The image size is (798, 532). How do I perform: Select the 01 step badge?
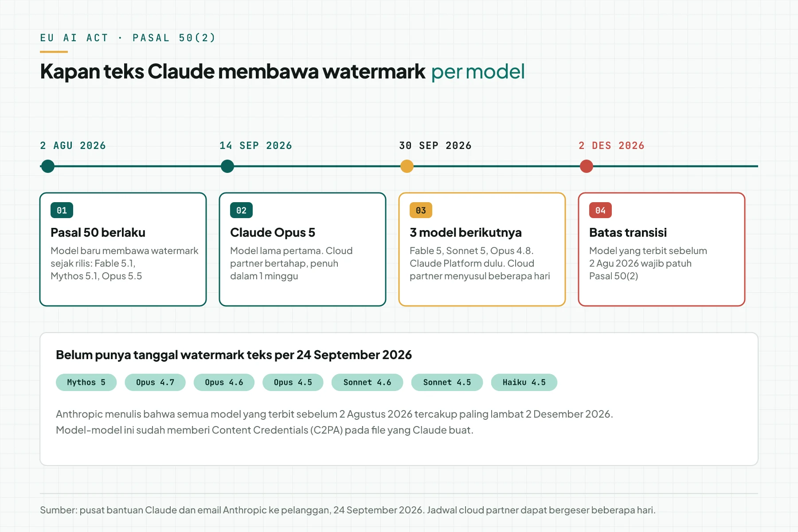point(62,210)
